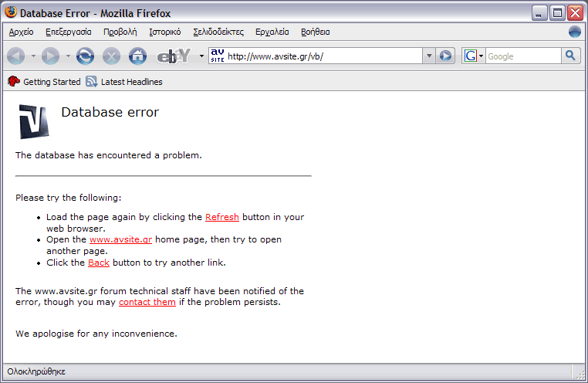The width and height of the screenshot is (588, 383).
Task: Go forward with the Forward arrow
Action: [51, 56]
